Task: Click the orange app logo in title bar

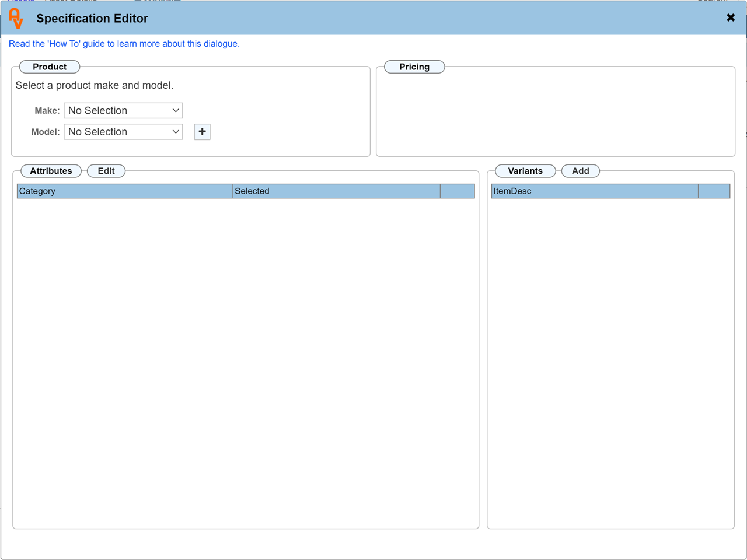Action: 16,18
